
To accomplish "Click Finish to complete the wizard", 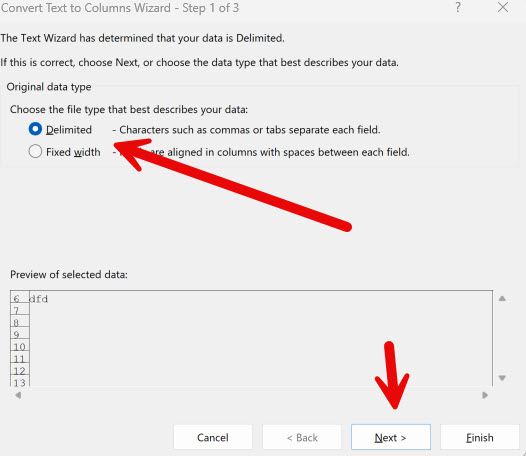I will coord(480,437).
